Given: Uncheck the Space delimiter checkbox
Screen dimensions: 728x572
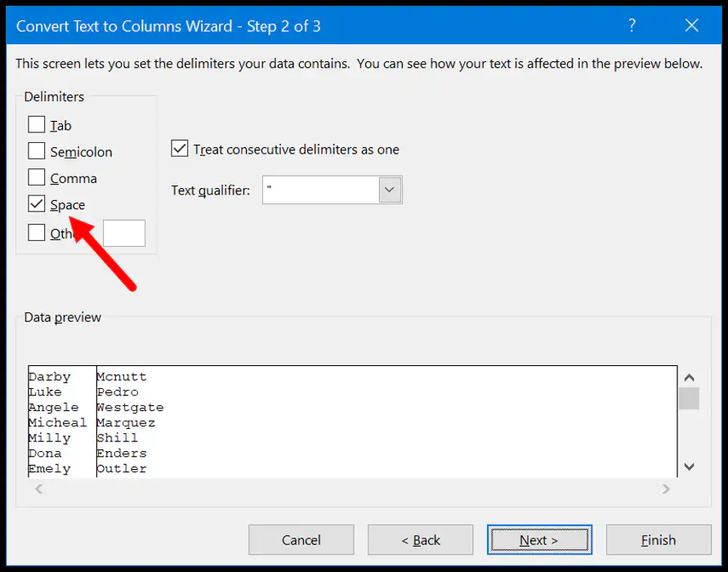Looking at the screenshot, I should point(36,203).
